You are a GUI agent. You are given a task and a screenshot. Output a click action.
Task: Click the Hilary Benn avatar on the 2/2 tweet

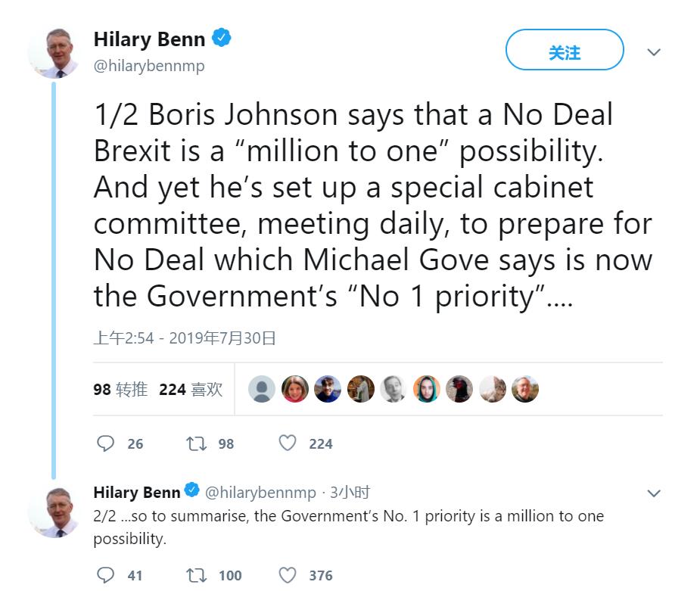click(x=54, y=512)
